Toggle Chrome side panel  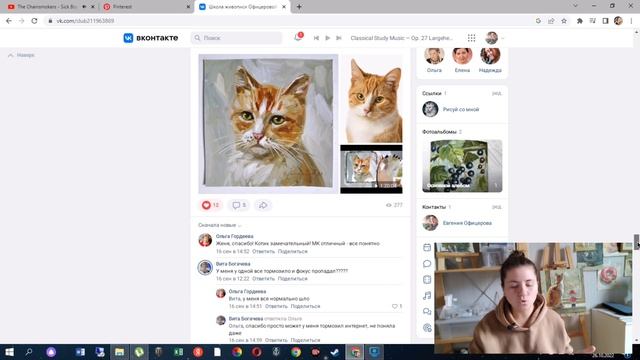click(x=605, y=21)
